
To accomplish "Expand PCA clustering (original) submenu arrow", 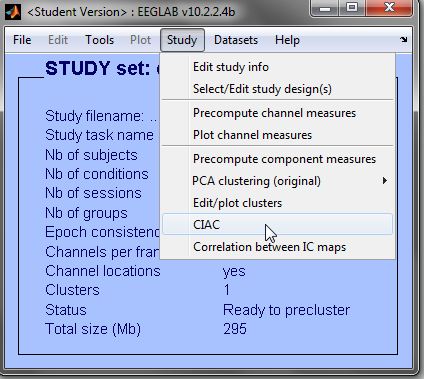I will click(x=385, y=181).
